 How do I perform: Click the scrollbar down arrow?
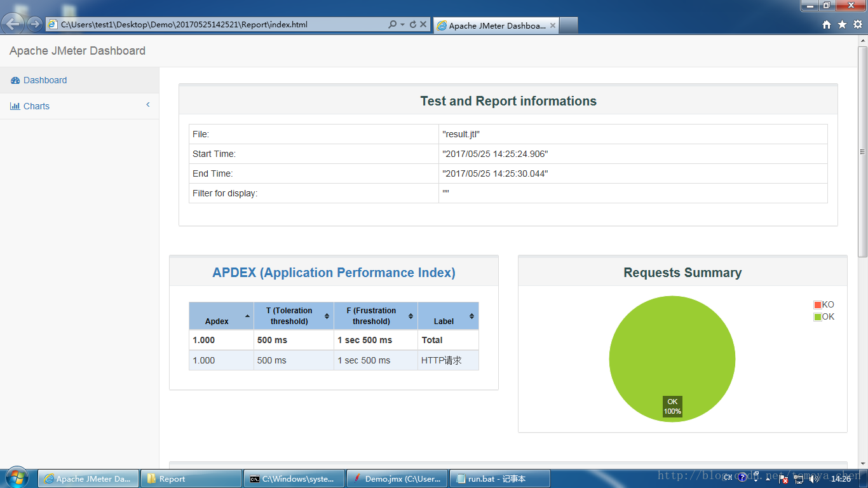tap(862, 464)
